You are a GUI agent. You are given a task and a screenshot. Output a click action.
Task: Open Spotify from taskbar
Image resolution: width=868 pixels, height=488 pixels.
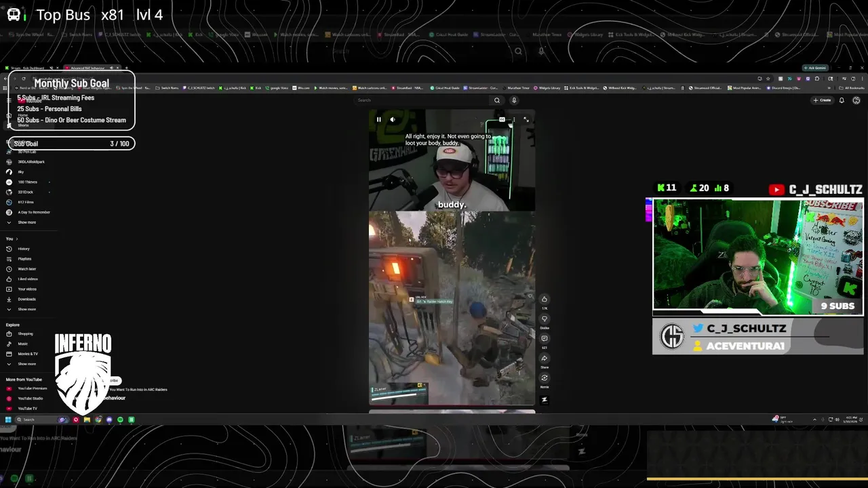pos(120,420)
